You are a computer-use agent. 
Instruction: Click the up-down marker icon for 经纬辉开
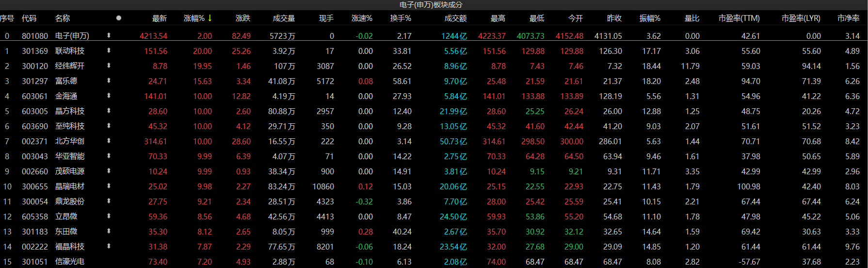[109, 66]
